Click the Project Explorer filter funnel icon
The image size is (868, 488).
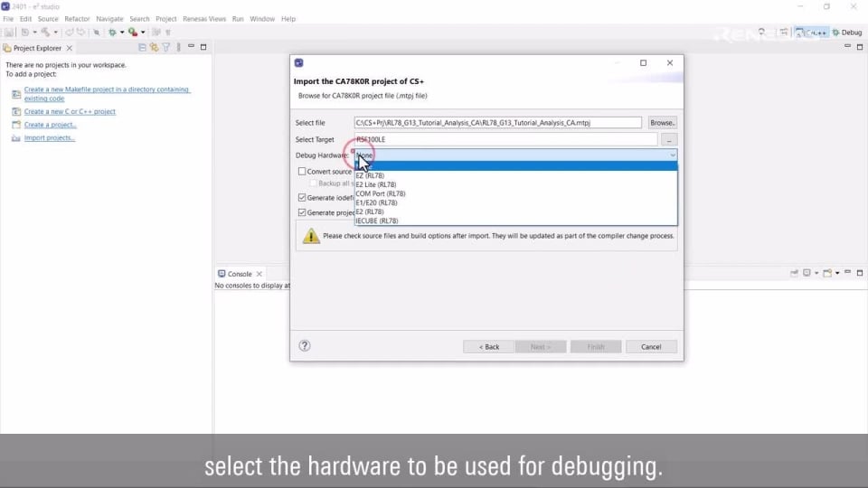pos(166,47)
